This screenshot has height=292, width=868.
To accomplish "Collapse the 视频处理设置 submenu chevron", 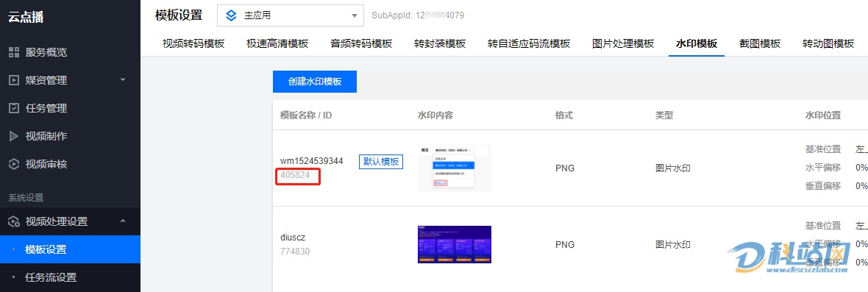I will pyautogui.click(x=123, y=221).
